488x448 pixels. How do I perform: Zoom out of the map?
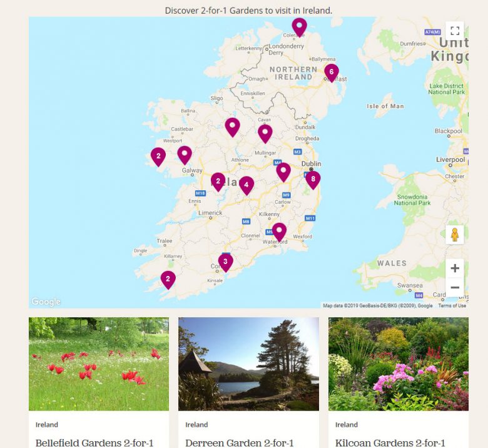(455, 287)
